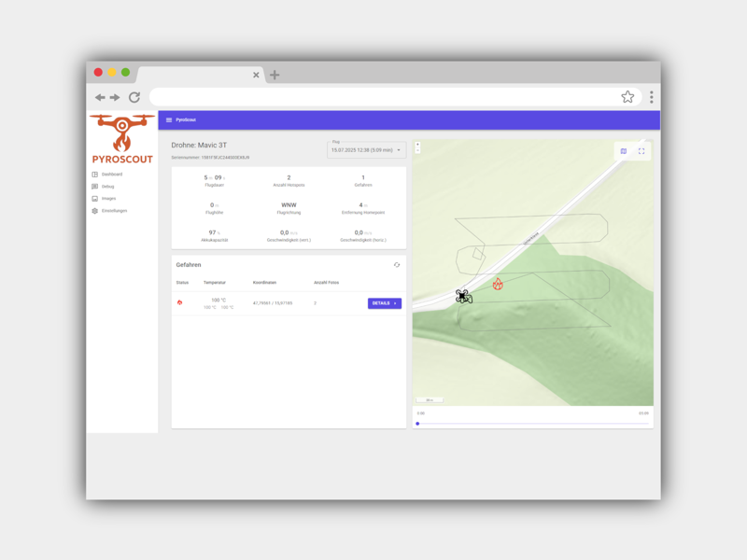Zoom out on the map

coord(417,150)
